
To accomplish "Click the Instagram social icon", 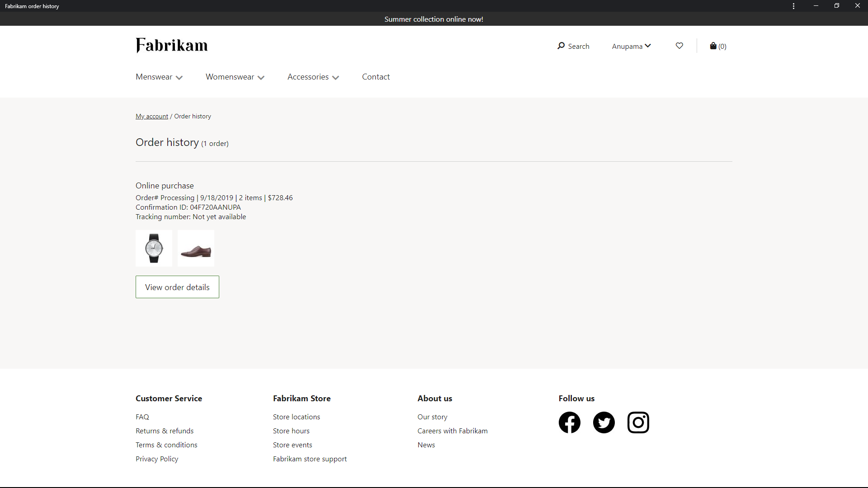I will pos(638,422).
